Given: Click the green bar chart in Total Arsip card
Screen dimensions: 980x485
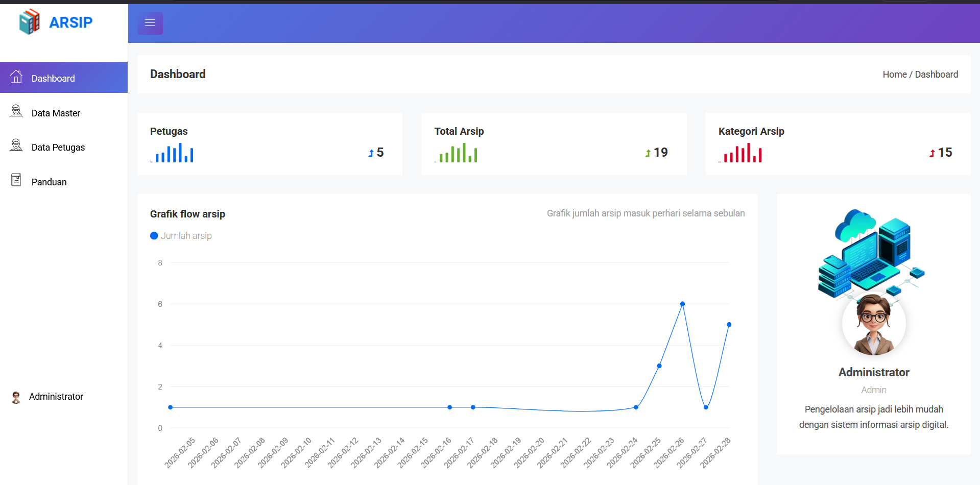Looking at the screenshot, I should (456, 153).
